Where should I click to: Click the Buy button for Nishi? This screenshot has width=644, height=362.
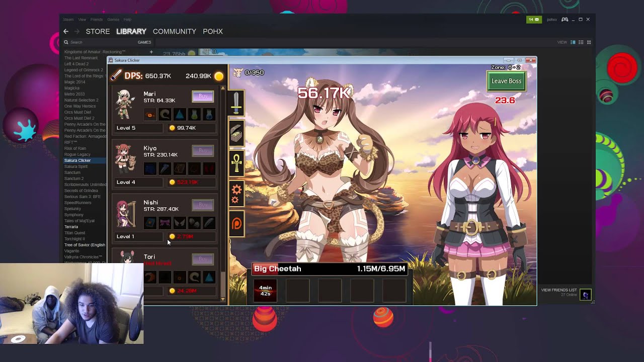click(x=203, y=205)
